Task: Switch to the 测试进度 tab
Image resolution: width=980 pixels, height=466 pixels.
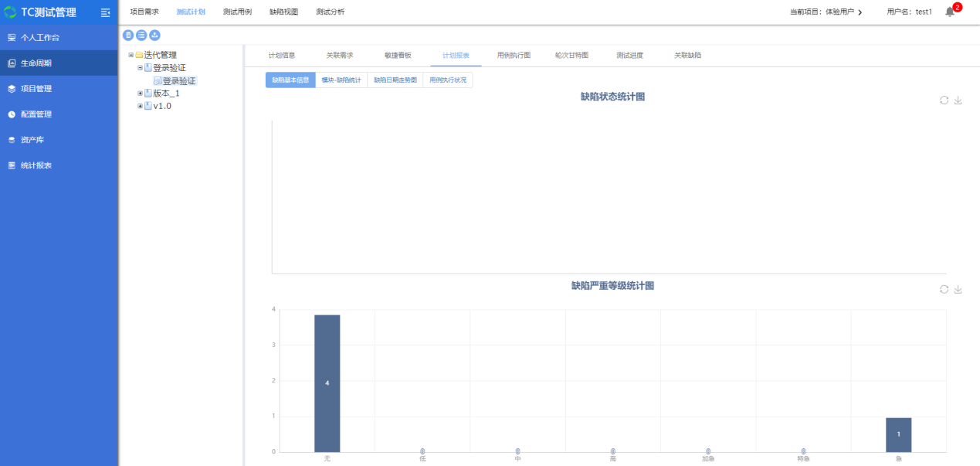Action: (x=629, y=56)
